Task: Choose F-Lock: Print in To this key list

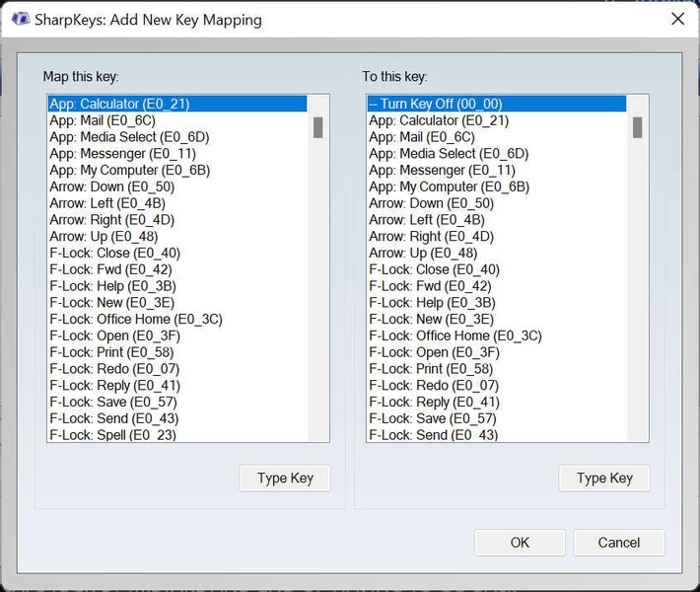Action: [497, 368]
